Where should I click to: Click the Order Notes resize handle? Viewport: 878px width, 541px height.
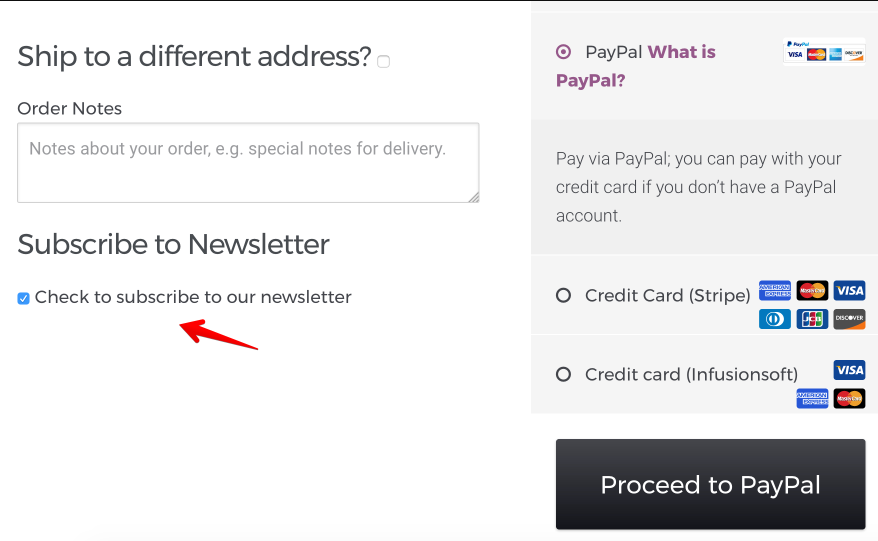pos(474,197)
